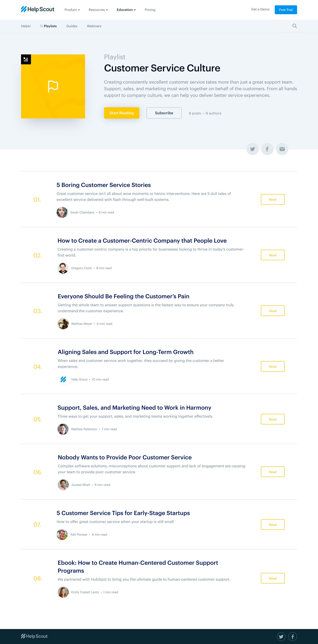318x644 pixels.
Task: Click the footer Twitter icon
Action: (x=281, y=636)
